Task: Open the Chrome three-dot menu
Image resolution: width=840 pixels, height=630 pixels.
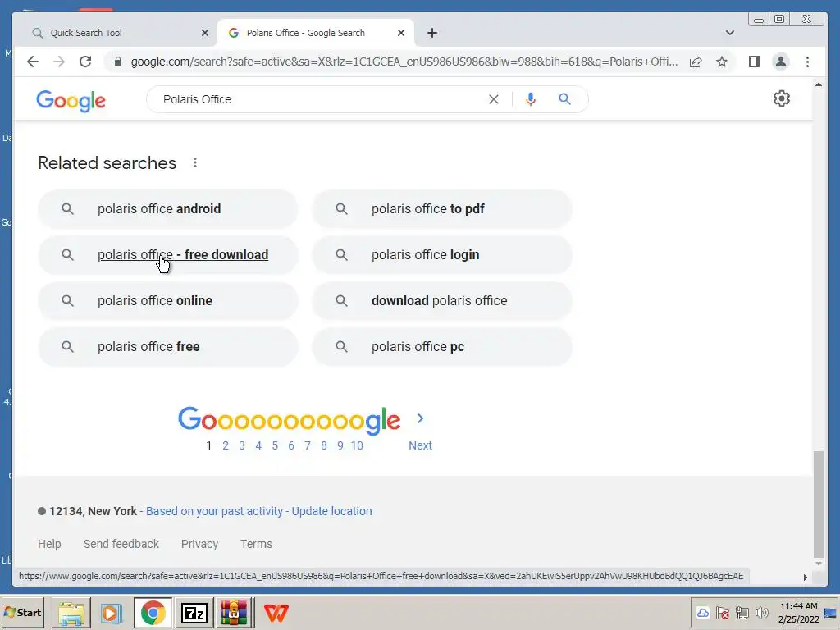Action: 807,62
